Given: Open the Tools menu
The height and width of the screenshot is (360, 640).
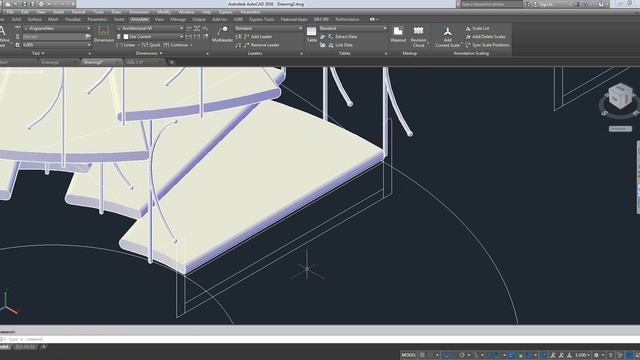Looking at the screenshot, I should coord(98,12).
